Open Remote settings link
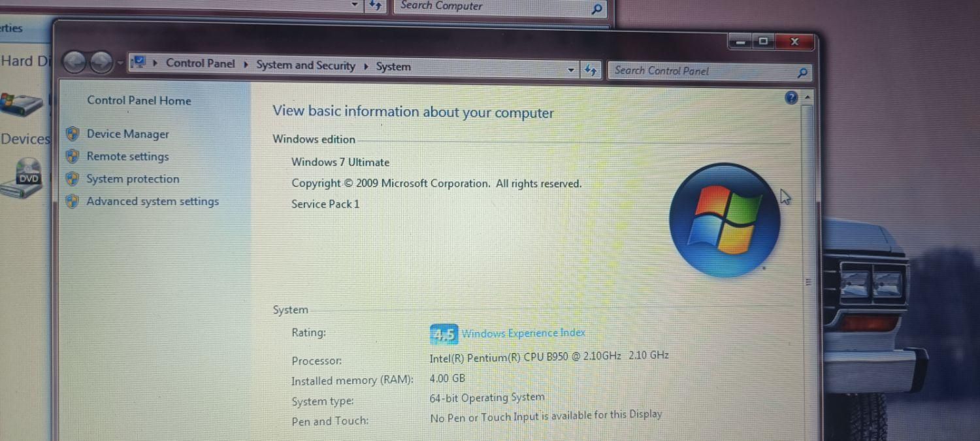 tap(127, 157)
